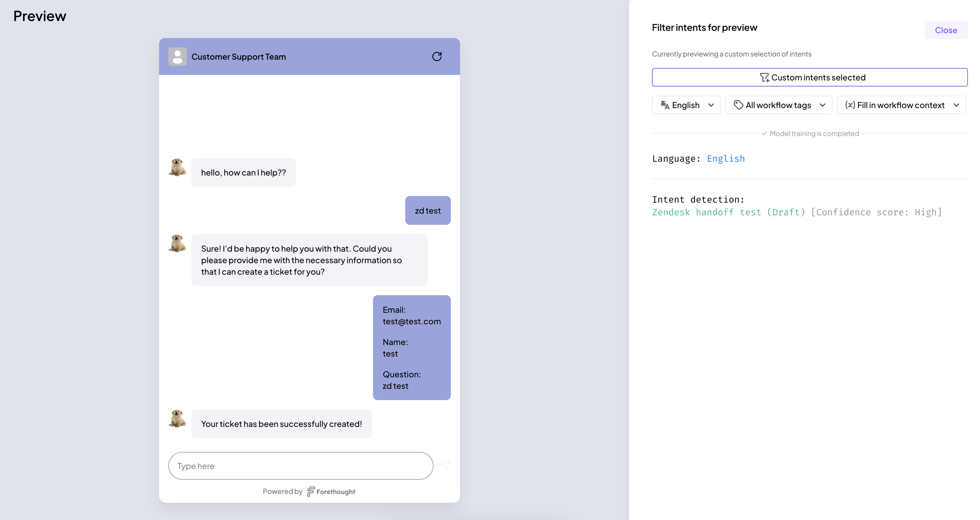Click the filter icon in Custom intents selected

[764, 78]
